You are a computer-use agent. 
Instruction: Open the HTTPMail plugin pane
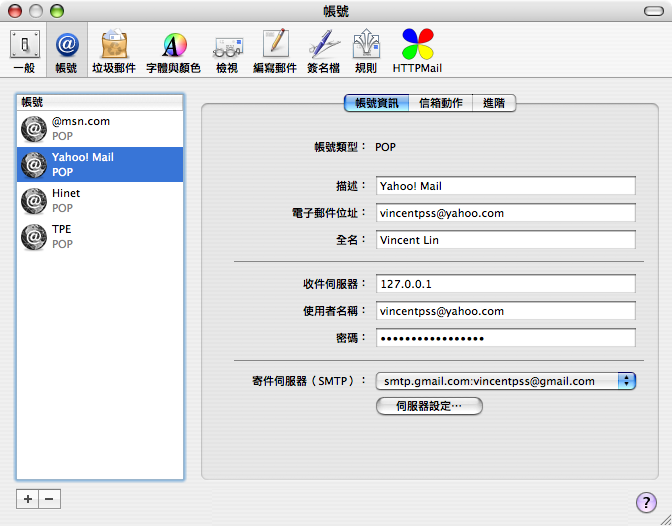pyautogui.click(x=417, y=51)
